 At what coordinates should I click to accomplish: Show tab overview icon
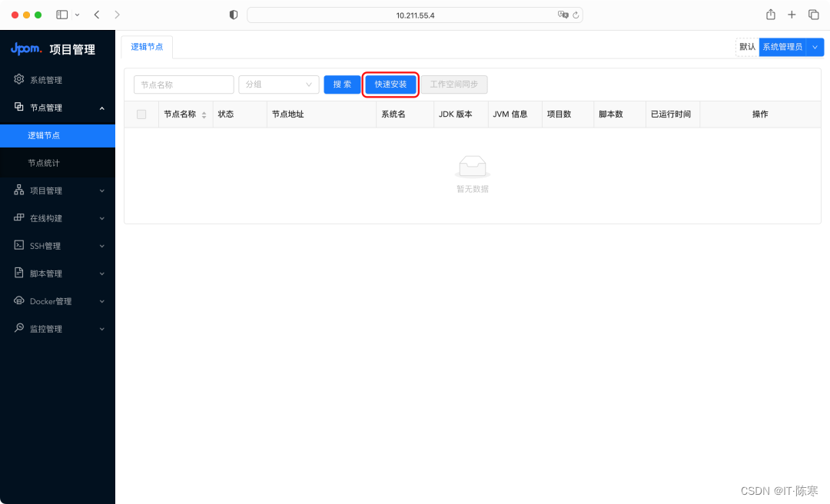coord(814,15)
